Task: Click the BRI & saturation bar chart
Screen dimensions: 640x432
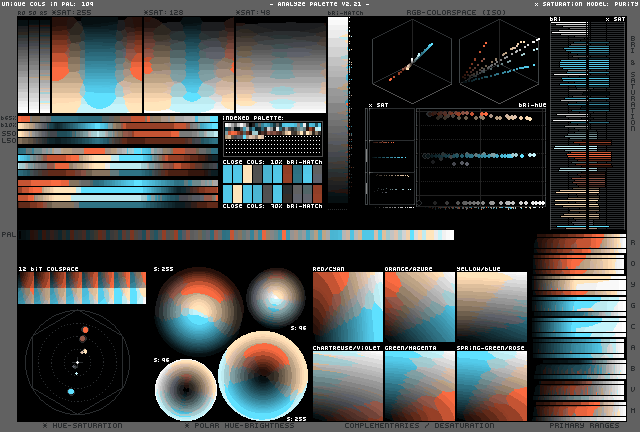Action: [x=588, y=126]
